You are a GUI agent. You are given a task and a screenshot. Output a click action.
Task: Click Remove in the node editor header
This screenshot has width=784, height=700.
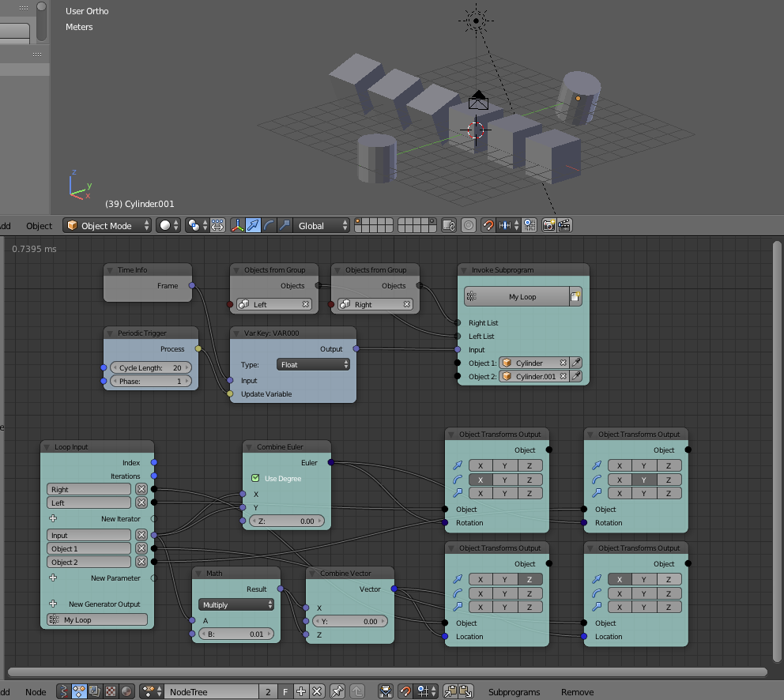577,691
